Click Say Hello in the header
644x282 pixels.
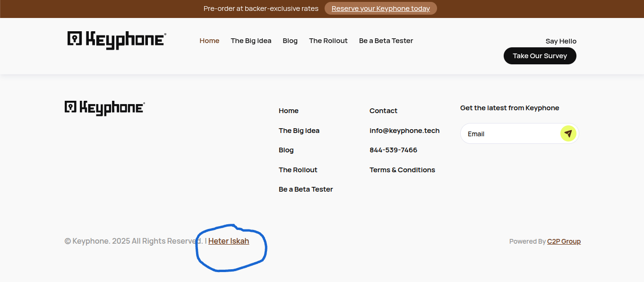(561, 41)
